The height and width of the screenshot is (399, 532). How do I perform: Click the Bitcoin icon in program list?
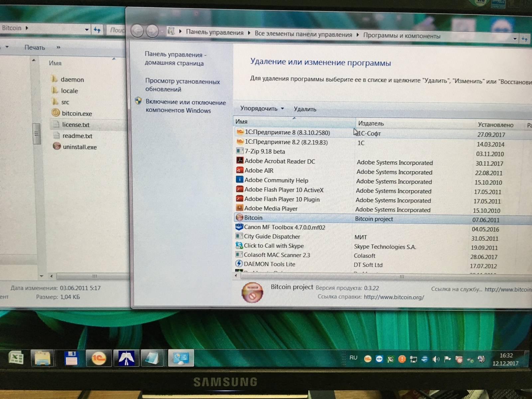pyautogui.click(x=239, y=217)
